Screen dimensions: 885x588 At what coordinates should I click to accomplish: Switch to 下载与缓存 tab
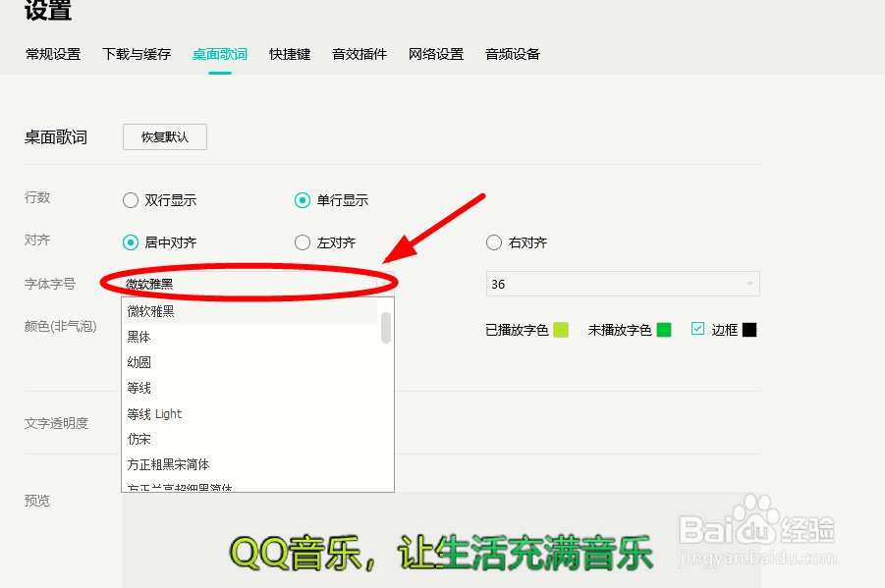pyautogui.click(x=137, y=54)
